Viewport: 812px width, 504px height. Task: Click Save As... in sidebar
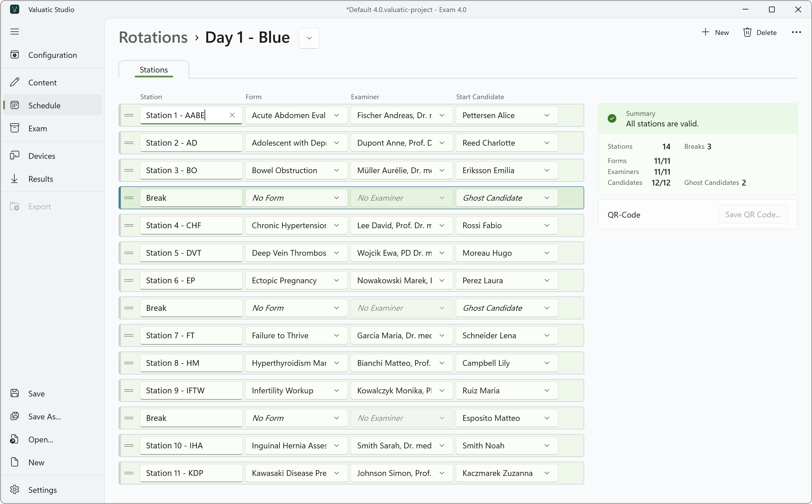tap(53, 416)
